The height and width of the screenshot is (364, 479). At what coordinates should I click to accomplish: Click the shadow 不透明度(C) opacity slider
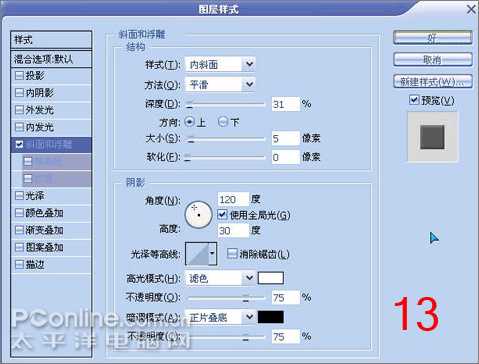point(227,337)
